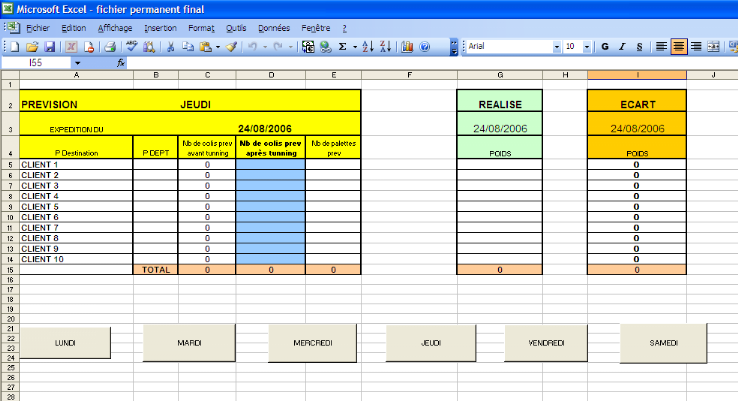Copy the selection using the copy icon

pos(188,47)
